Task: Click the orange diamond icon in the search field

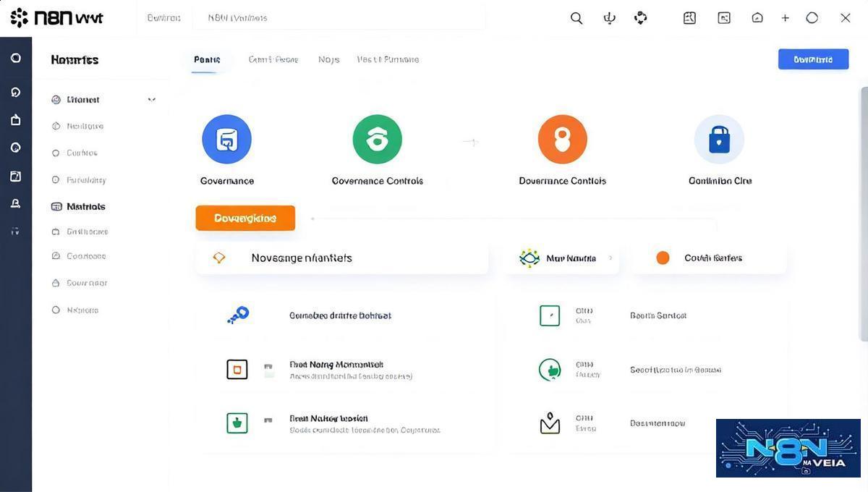Action: coord(218,258)
